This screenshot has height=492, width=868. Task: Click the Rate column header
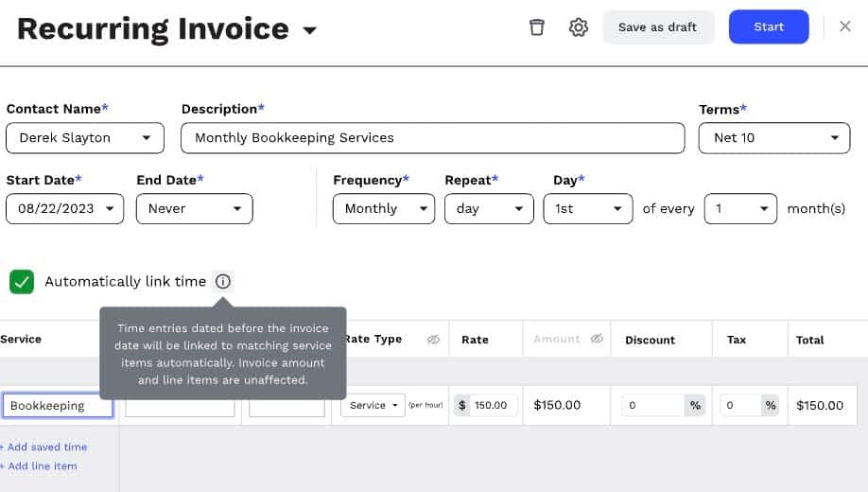[x=475, y=340]
